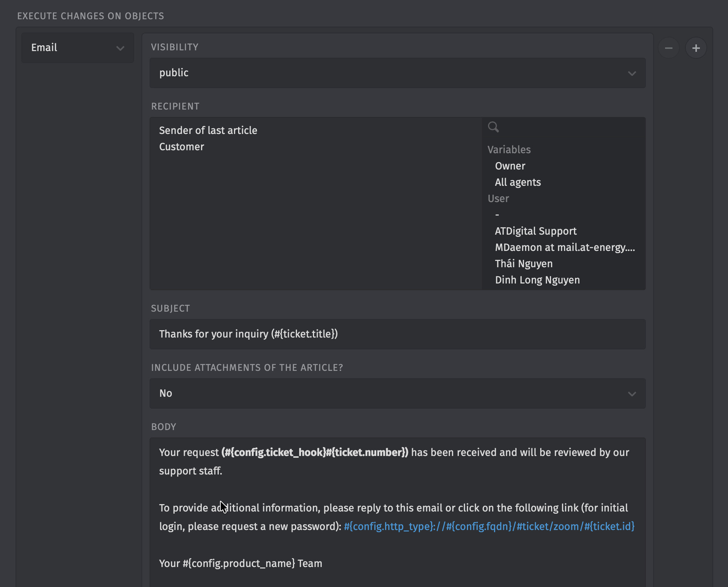Choose ATDigital Support user as recipient
This screenshot has height=587, width=728.
(x=535, y=231)
